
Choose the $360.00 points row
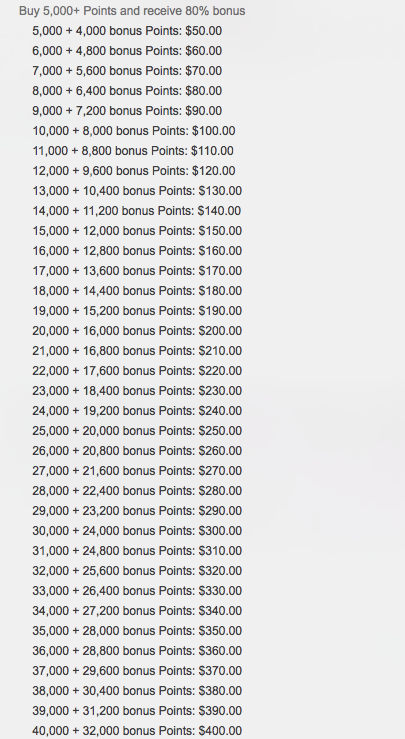click(137, 651)
